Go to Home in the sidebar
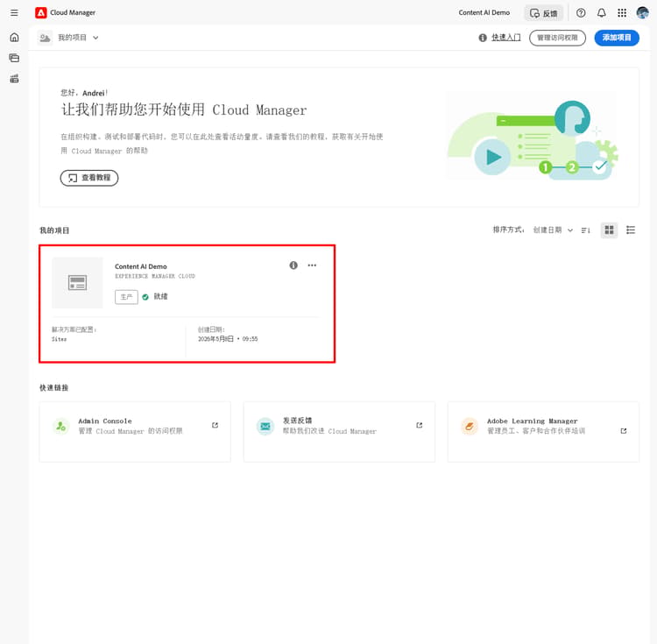657x644 pixels. 14,38
